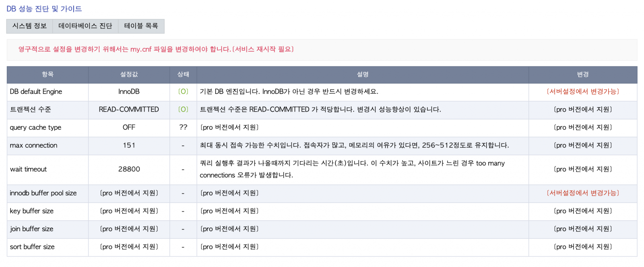Click the 변경 link for query cache type row
The width and height of the screenshot is (644, 267).
coord(583,128)
